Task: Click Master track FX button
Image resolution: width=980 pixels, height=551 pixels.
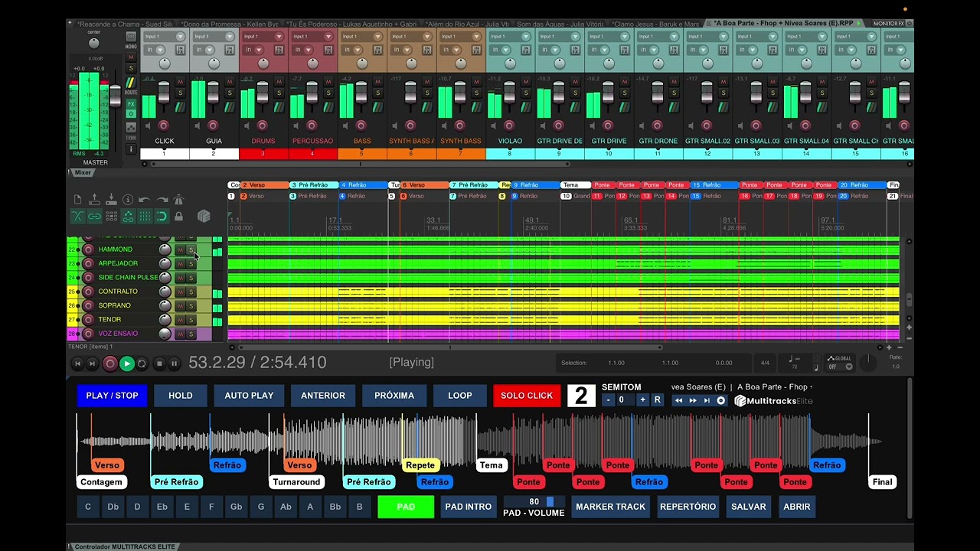Action: tap(131, 104)
